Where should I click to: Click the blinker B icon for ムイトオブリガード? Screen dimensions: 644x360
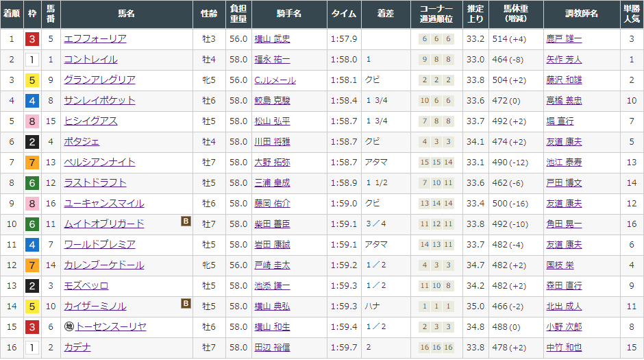pyautogui.click(x=186, y=221)
